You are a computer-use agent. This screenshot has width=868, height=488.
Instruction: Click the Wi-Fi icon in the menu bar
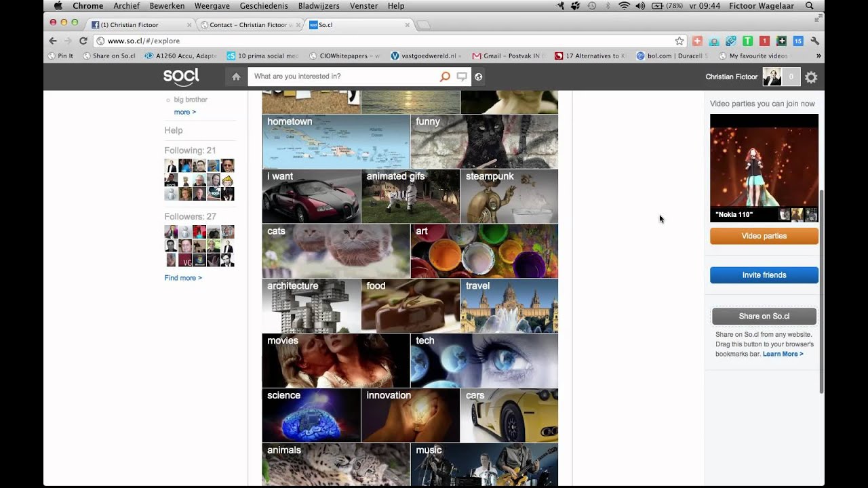pos(624,5)
